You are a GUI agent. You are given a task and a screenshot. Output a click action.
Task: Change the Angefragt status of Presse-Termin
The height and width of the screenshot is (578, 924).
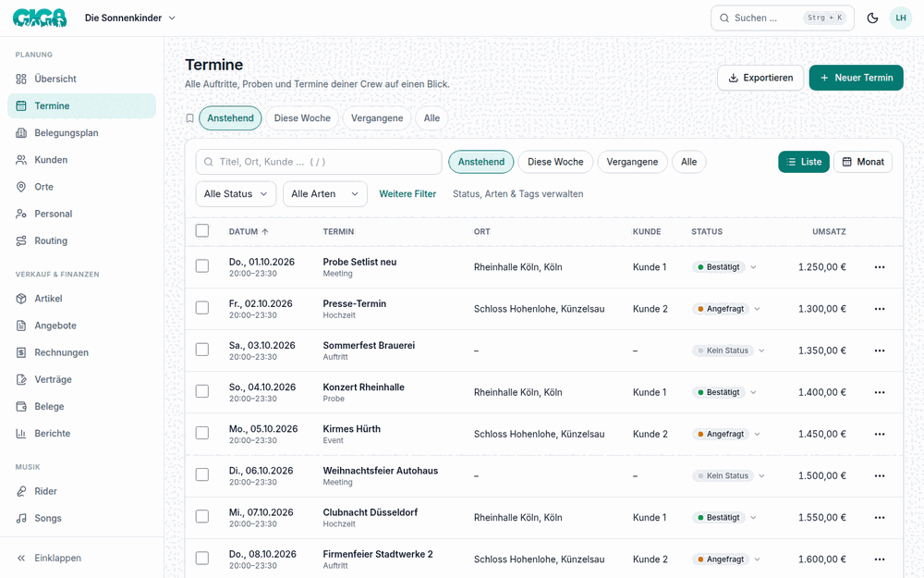[x=726, y=309]
